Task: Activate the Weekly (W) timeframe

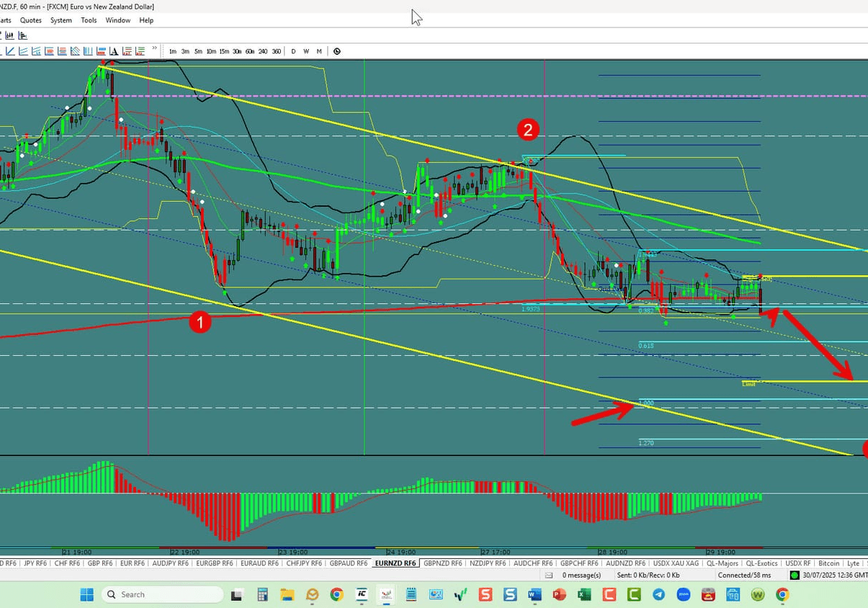Action: [x=305, y=51]
